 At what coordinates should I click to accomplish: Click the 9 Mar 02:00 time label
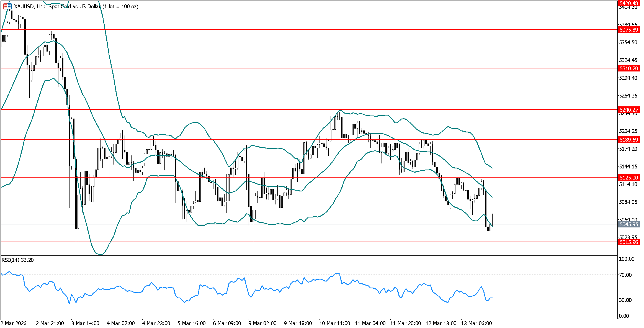tap(262, 323)
